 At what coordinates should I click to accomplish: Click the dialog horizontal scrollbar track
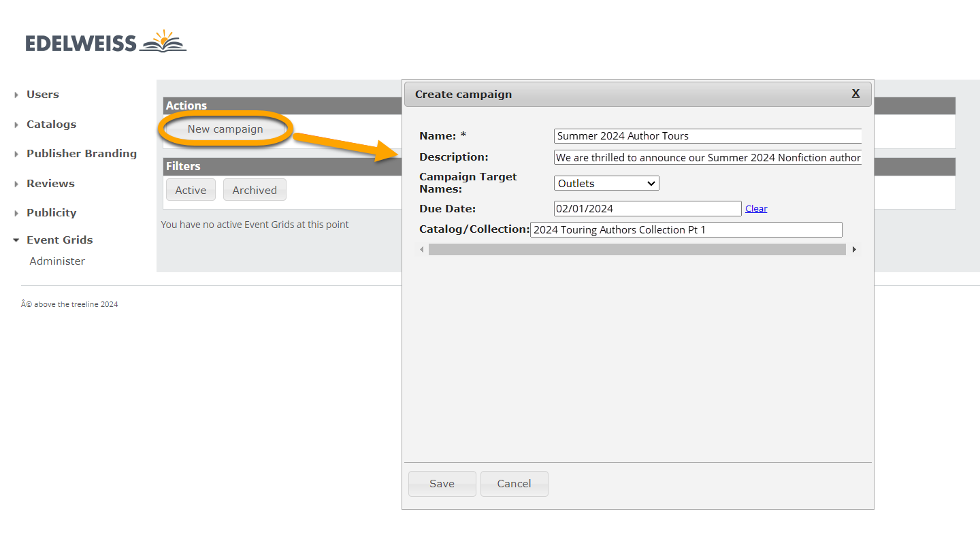coord(637,250)
